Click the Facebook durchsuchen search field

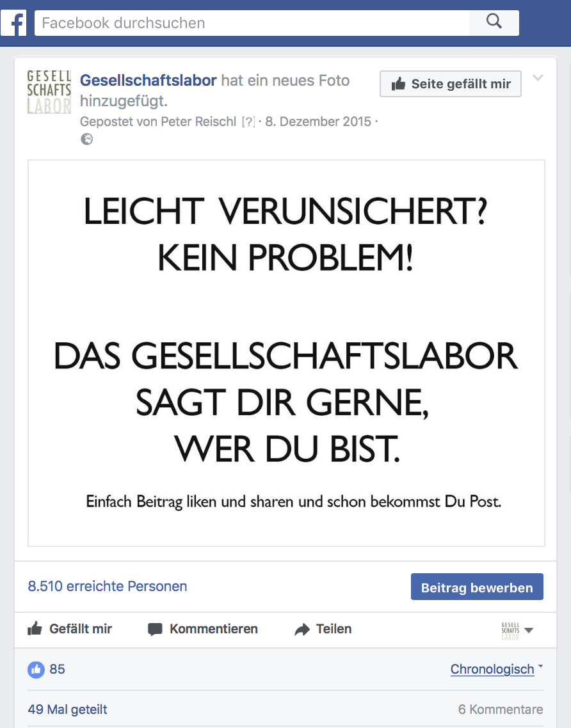(252, 23)
